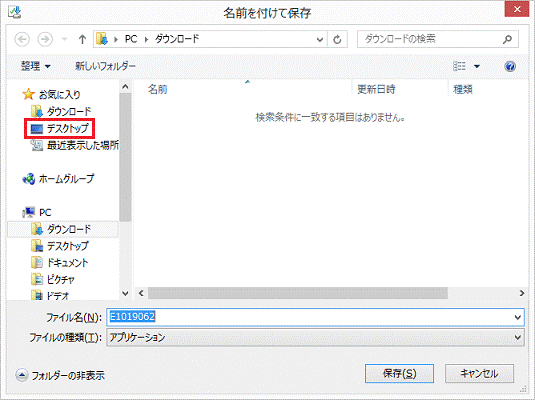Select PC in the address breadcrumb
535x400 pixels.
coord(131,39)
